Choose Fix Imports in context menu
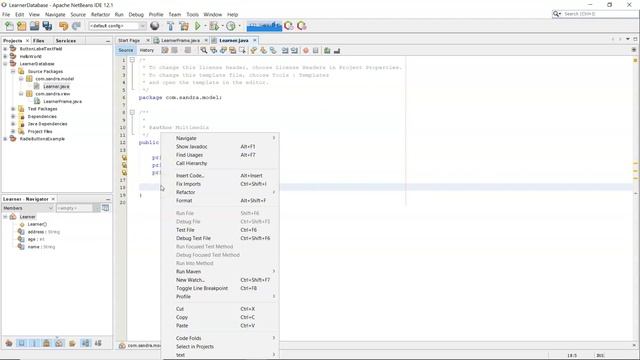This screenshot has height=360, width=640. coord(221,184)
